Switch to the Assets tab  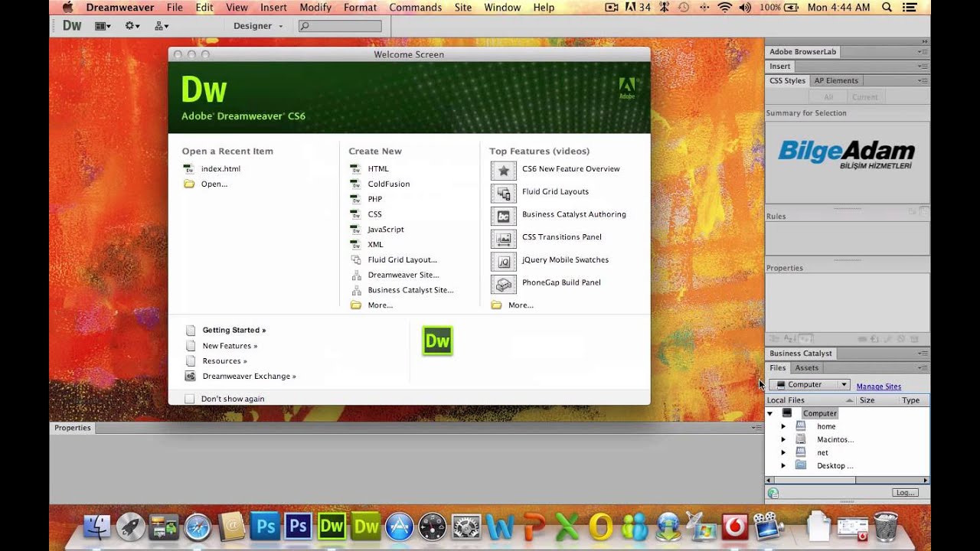[807, 368]
